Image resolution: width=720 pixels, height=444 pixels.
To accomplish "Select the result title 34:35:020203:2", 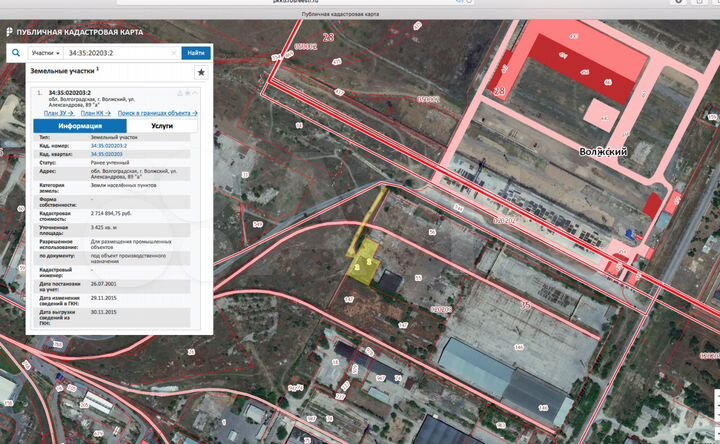I will pos(70,93).
